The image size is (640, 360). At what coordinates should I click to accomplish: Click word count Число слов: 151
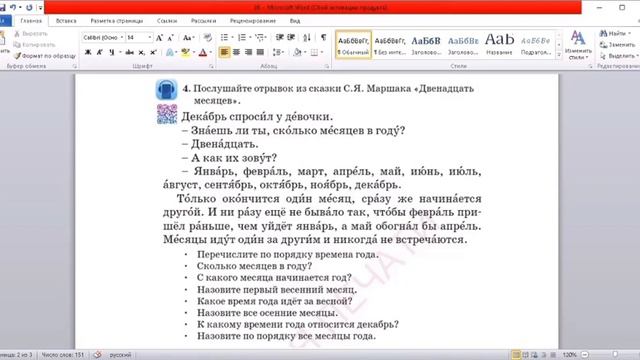pyautogui.click(x=63, y=355)
